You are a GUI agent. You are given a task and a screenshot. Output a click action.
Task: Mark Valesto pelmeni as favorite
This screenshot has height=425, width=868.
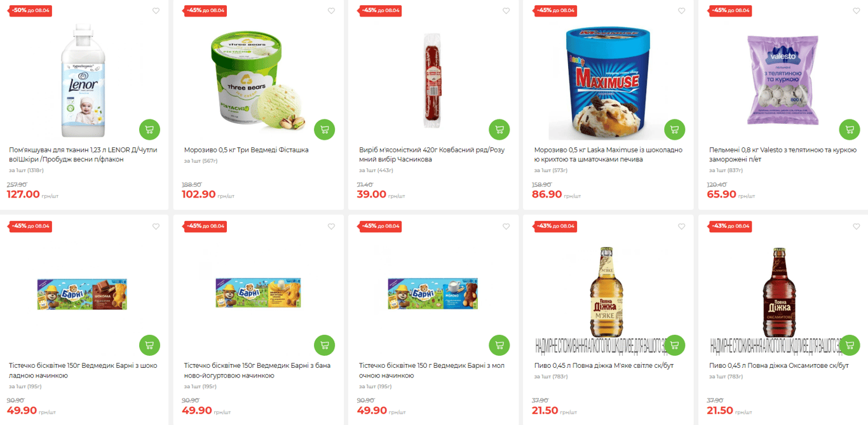point(856,11)
